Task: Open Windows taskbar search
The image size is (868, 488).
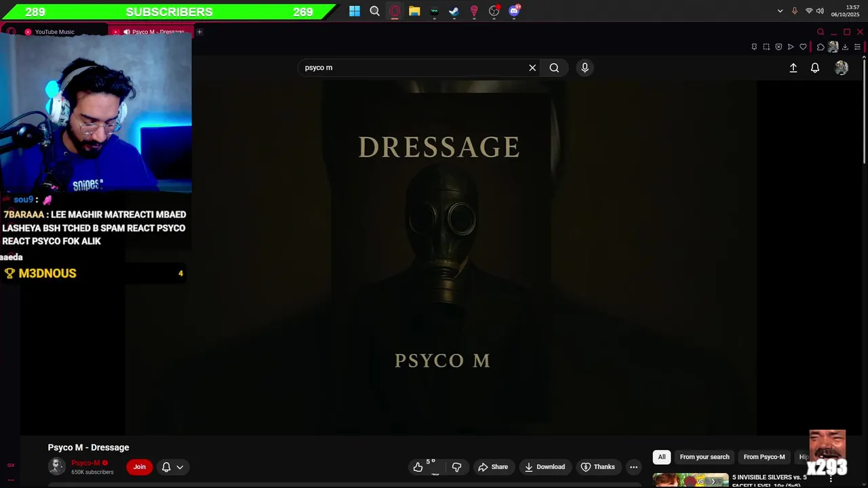Action: tap(374, 11)
